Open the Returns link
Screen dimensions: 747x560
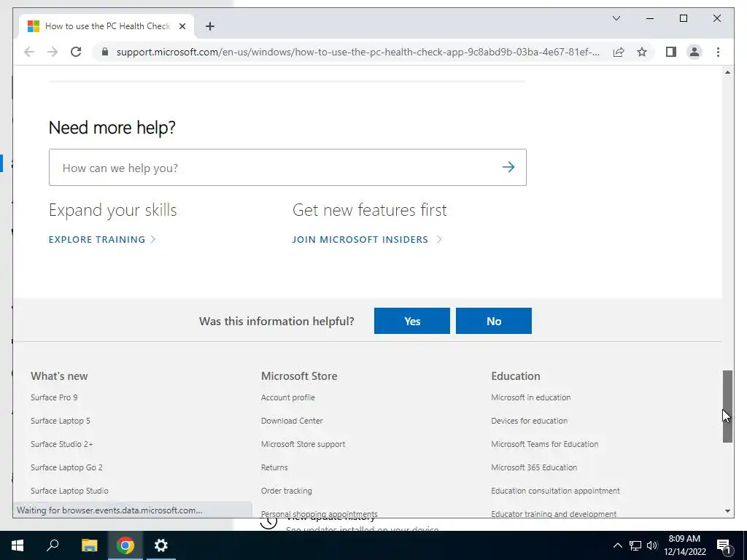pos(274,467)
